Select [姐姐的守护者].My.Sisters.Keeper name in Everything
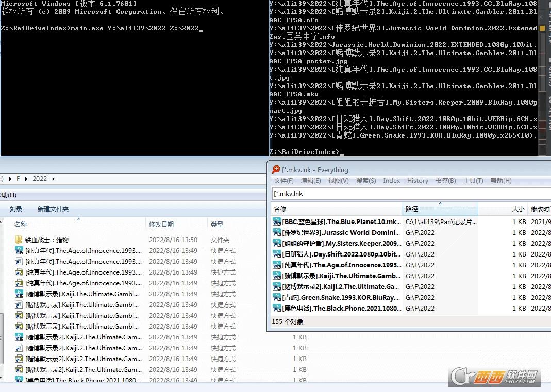 pos(342,244)
